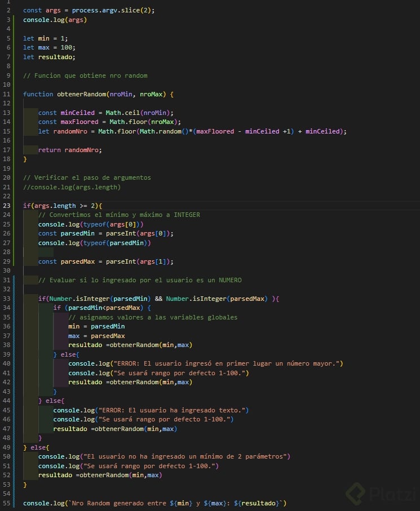The height and width of the screenshot is (511, 420).
Task: Click '${resultado}' on line 55
Action: point(257,503)
